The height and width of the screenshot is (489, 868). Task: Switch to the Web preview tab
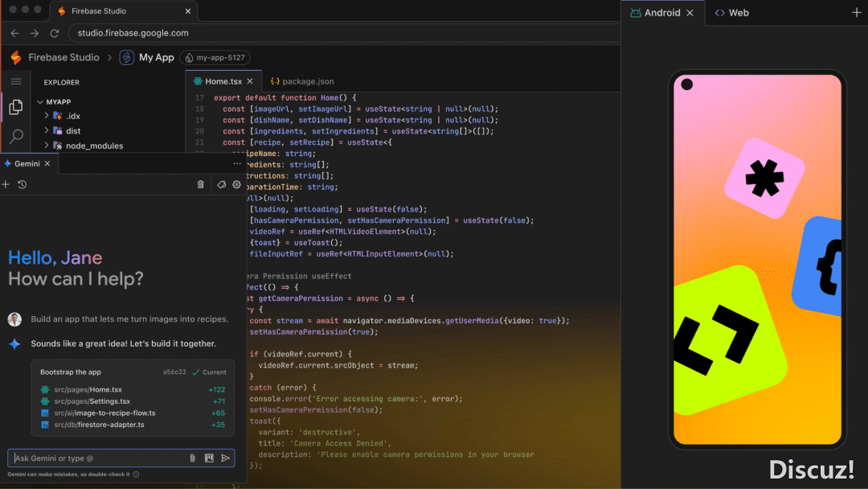tap(732, 13)
